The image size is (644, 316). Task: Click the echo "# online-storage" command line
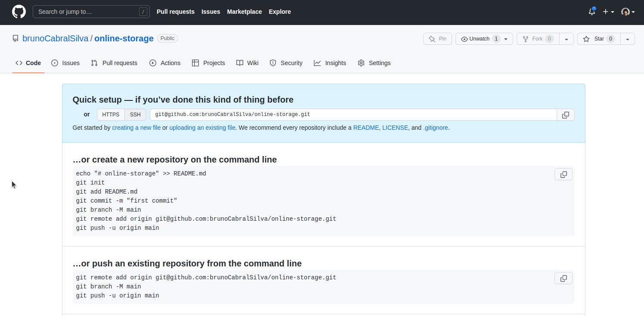click(141, 174)
